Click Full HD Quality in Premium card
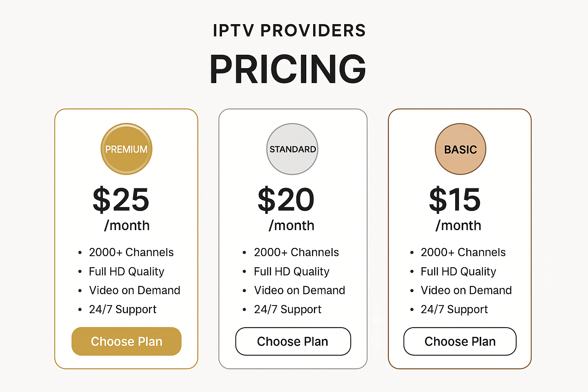 [x=127, y=271]
